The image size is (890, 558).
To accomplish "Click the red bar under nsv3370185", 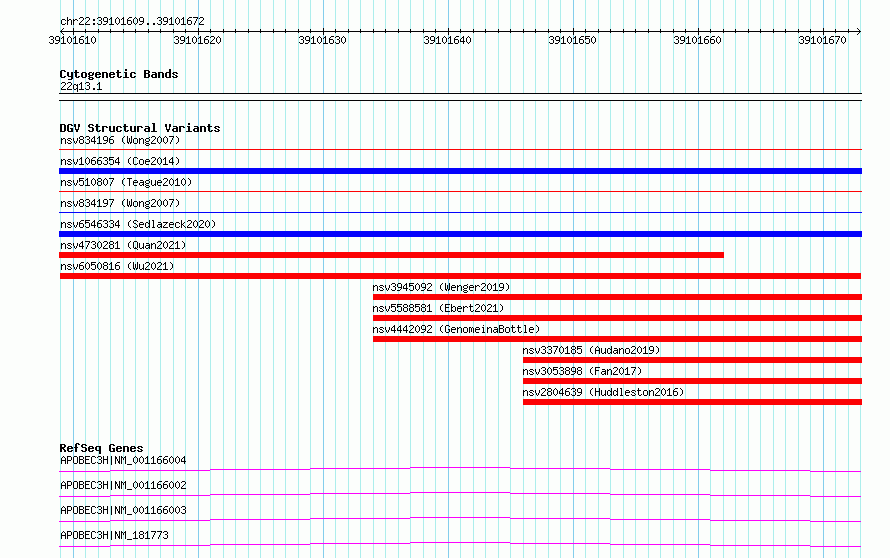I will point(692,360).
